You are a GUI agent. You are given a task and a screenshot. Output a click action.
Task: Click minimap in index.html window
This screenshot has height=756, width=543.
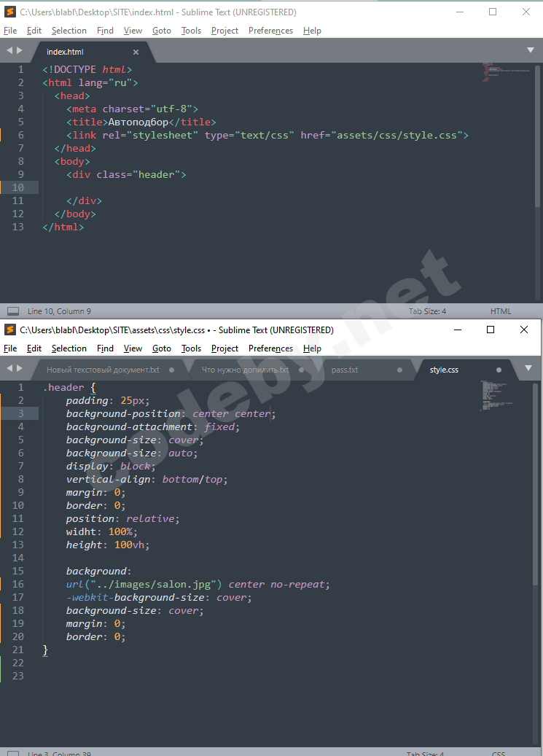[507, 72]
